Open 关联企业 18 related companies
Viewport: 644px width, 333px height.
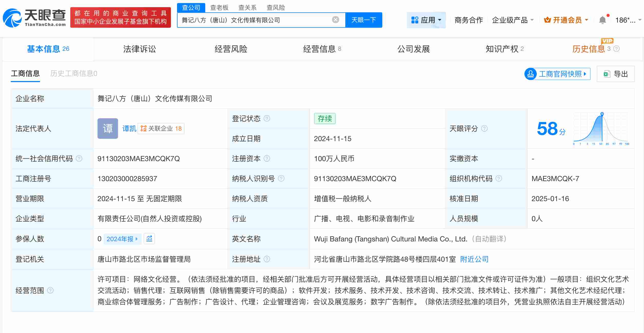(161, 128)
